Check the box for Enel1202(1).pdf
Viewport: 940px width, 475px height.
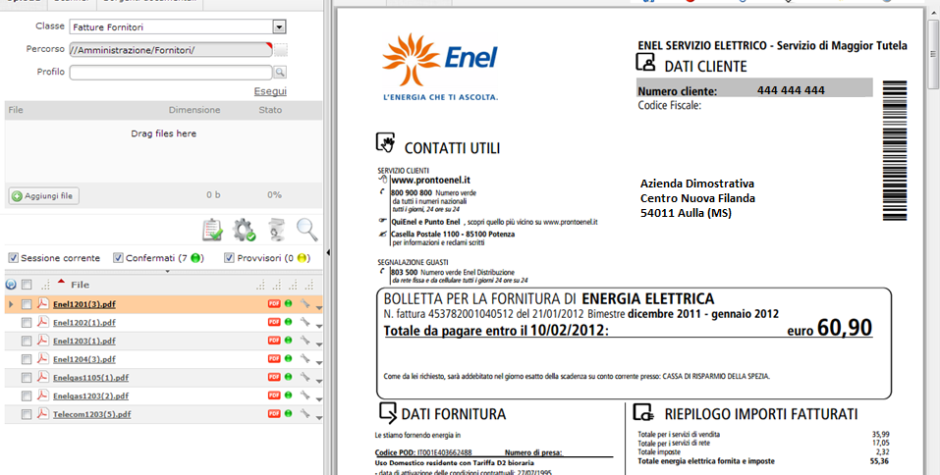(x=26, y=323)
